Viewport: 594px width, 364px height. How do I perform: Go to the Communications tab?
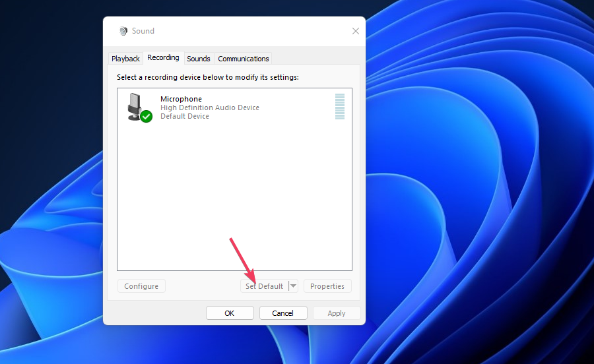point(243,59)
